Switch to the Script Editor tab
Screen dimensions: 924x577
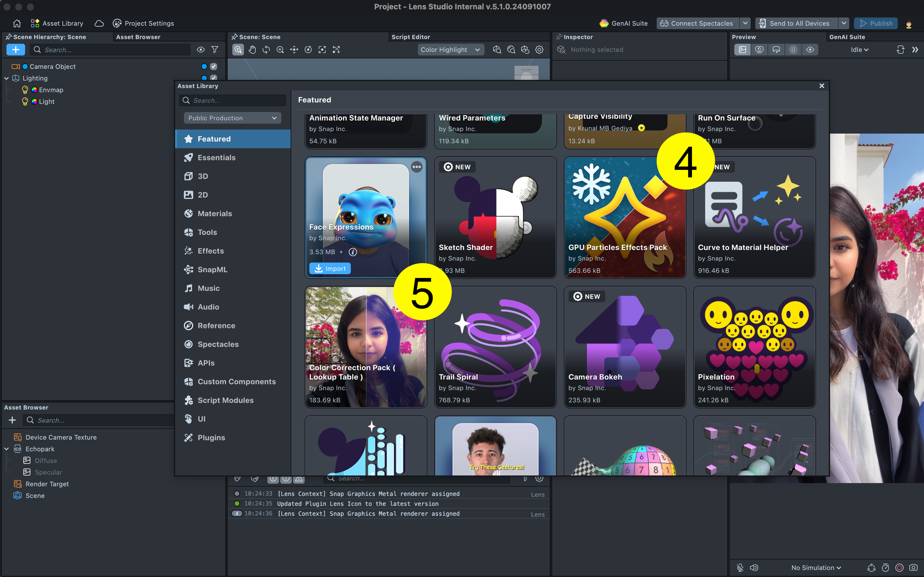click(410, 37)
